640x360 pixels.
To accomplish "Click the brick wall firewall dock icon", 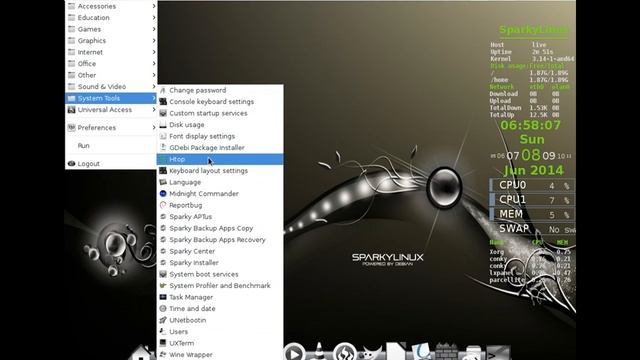I will [447, 352].
